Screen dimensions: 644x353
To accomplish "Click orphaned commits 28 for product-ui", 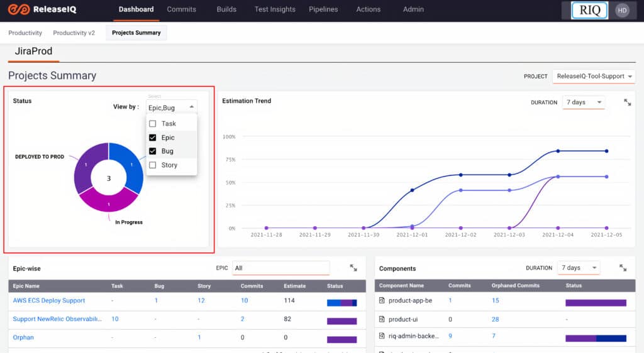I will click(x=496, y=319).
